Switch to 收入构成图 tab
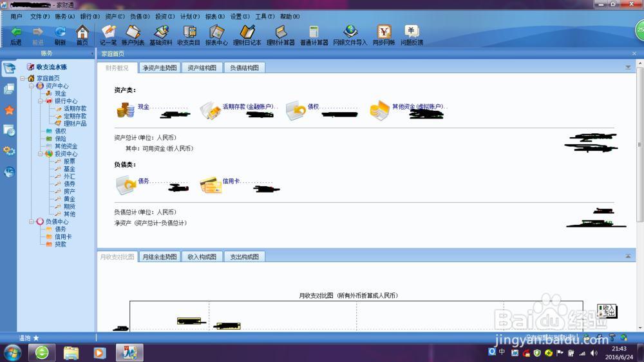644x362 pixels. (202, 257)
